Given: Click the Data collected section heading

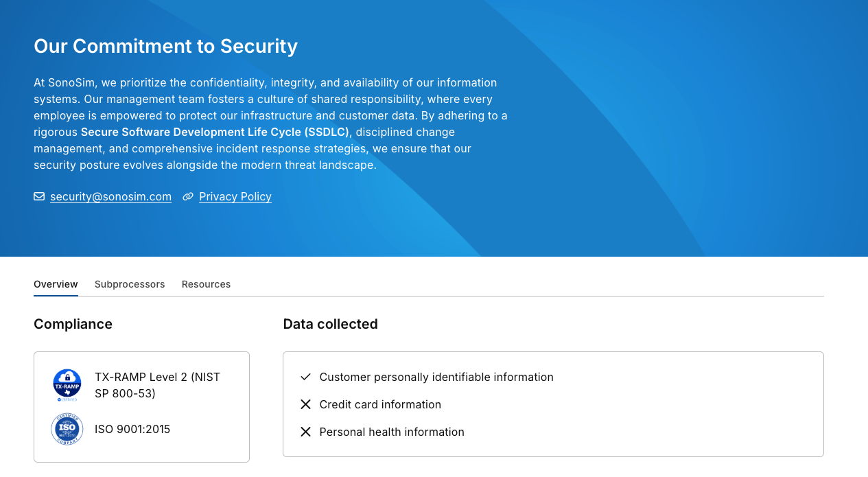Looking at the screenshot, I should coord(330,324).
